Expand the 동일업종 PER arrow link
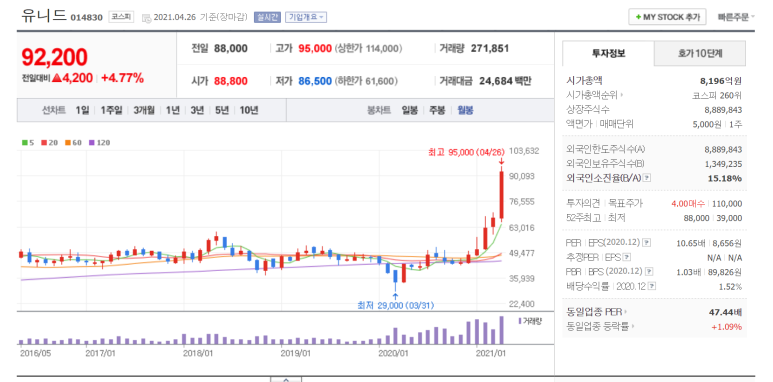 pos(598,312)
